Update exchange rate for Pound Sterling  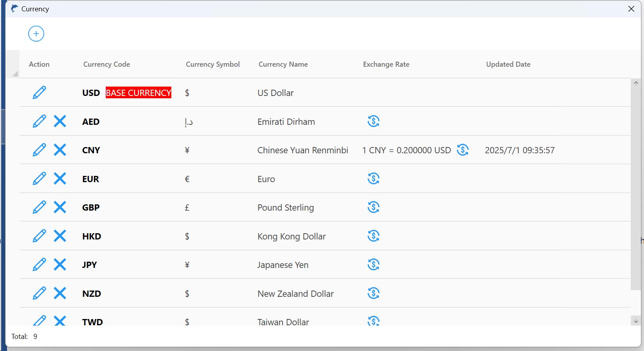[x=373, y=207]
